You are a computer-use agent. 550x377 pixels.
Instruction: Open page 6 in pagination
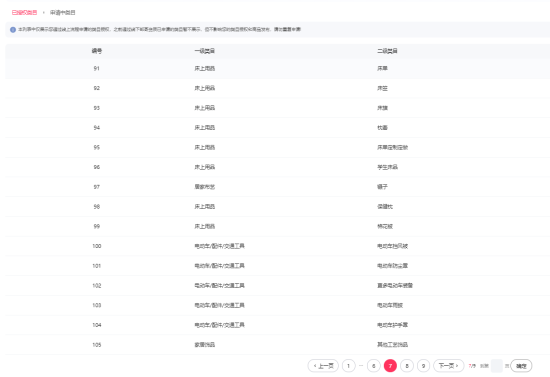click(374, 366)
